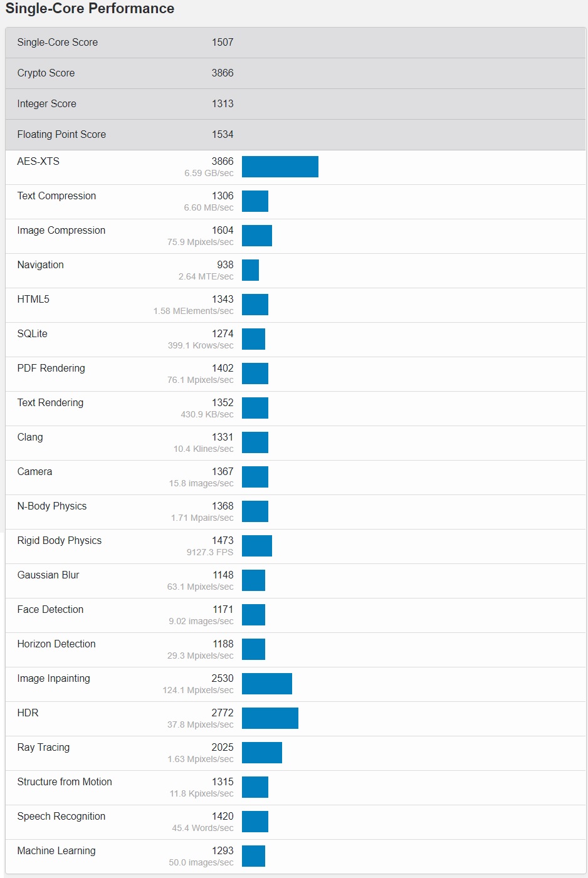Click the Single-Core Performance heading

coord(90,9)
